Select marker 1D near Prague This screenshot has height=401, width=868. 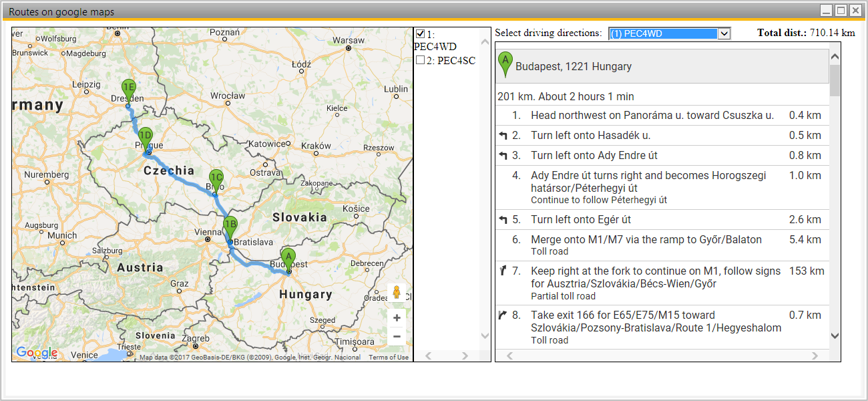146,135
